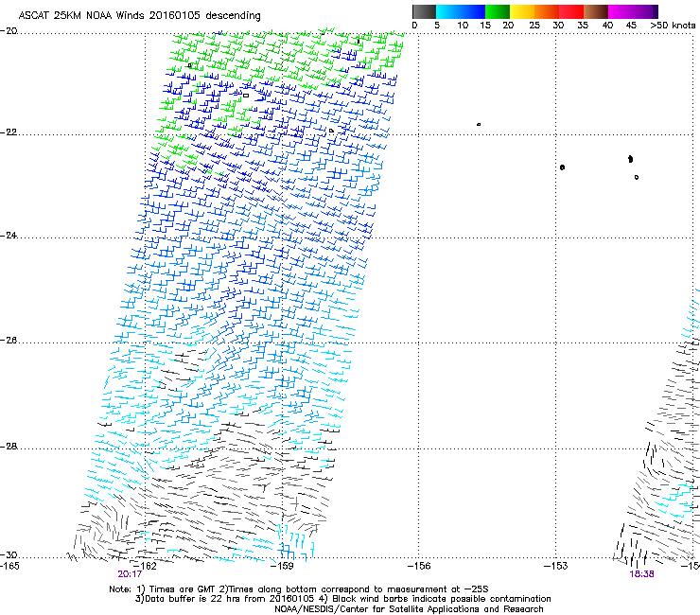The width and height of the screenshot is (700, 615).
Task: Click the cyan 5-10 knots legend segment
Action: point(448,11)
